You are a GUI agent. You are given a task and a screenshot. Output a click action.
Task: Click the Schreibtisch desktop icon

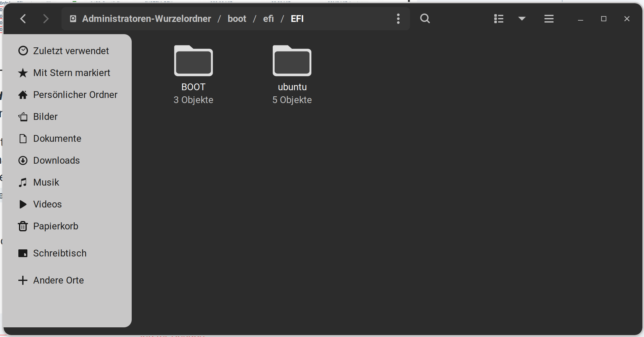point(23,253)
